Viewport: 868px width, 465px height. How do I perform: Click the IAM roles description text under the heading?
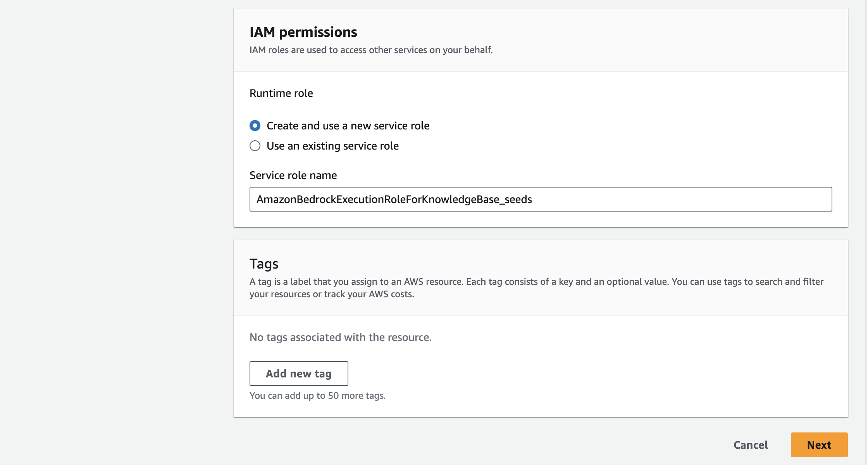(x=371, y=50)
